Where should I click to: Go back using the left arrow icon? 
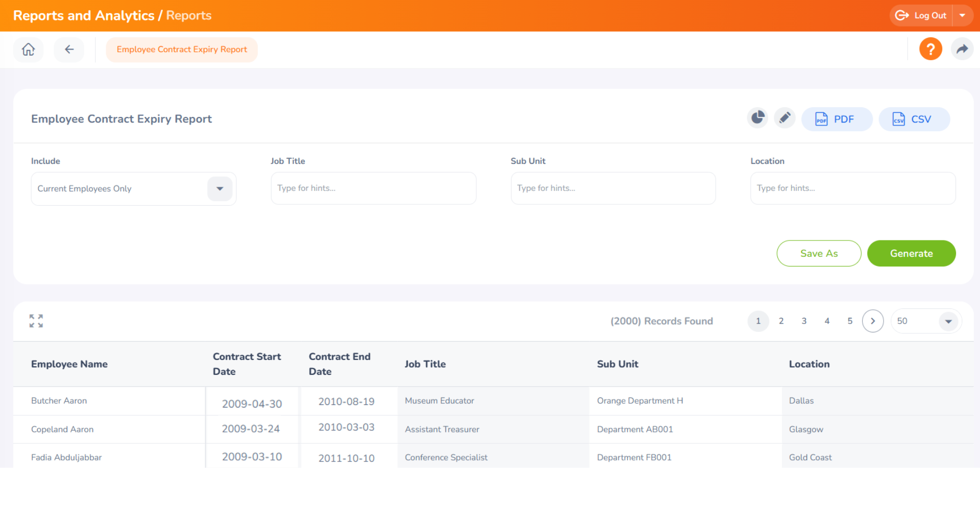click(x=69, y=50)
